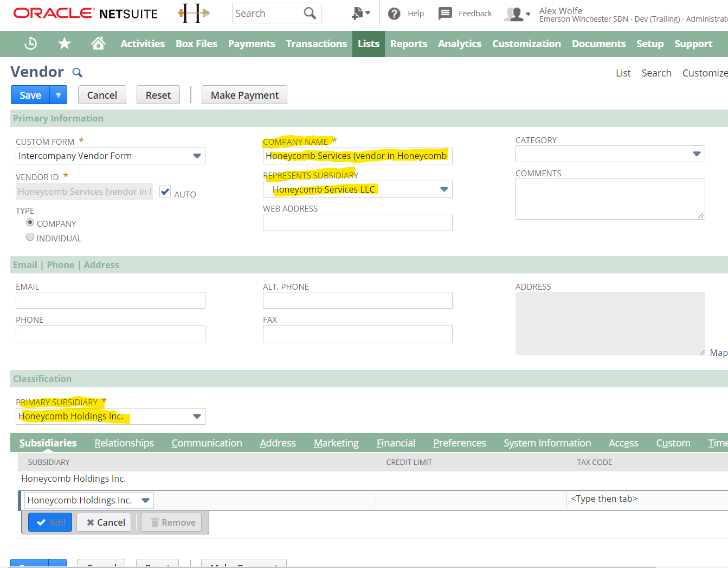Open the Support menu

click(x=693, y=44)
